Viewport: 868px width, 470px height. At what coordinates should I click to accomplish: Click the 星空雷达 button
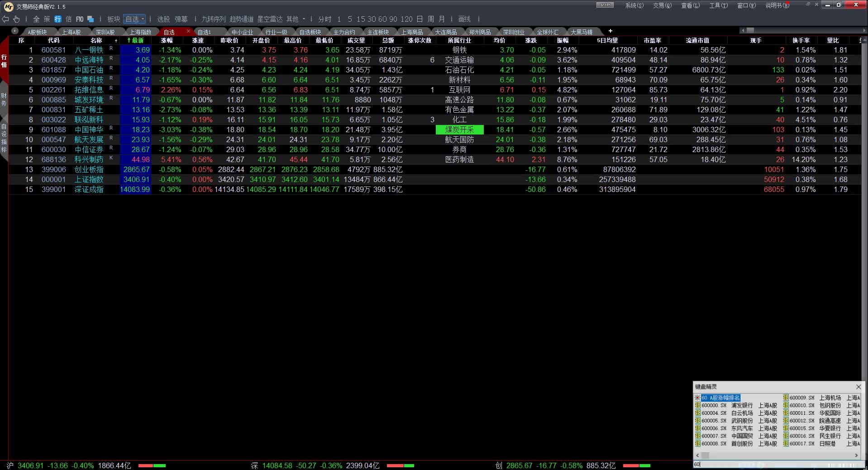tap(270, 19)
